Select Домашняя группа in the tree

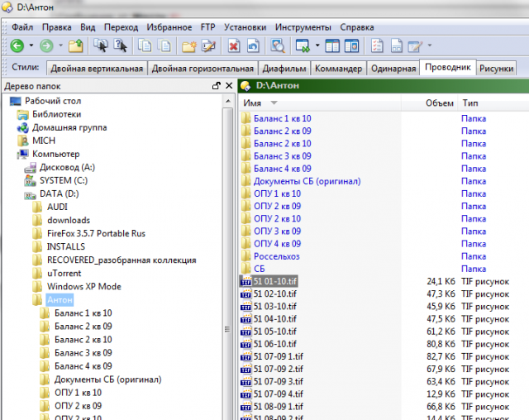[x=69, y=127]
